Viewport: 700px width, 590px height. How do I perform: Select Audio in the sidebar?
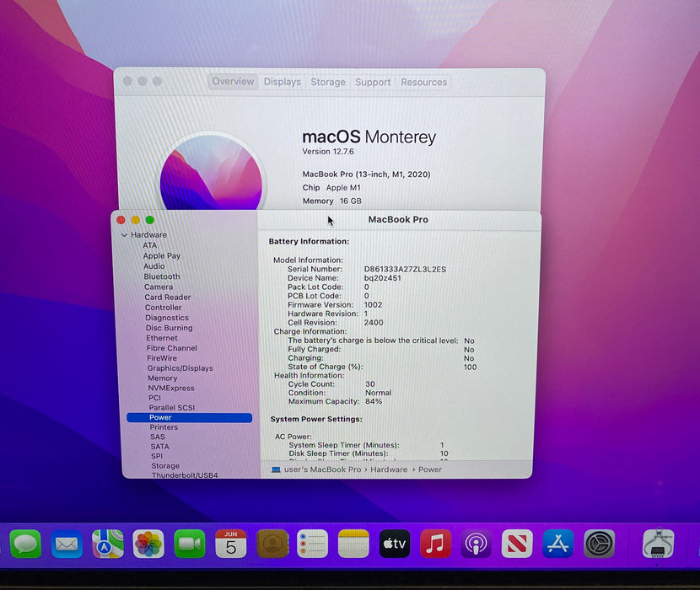click(x=154, y=266)
